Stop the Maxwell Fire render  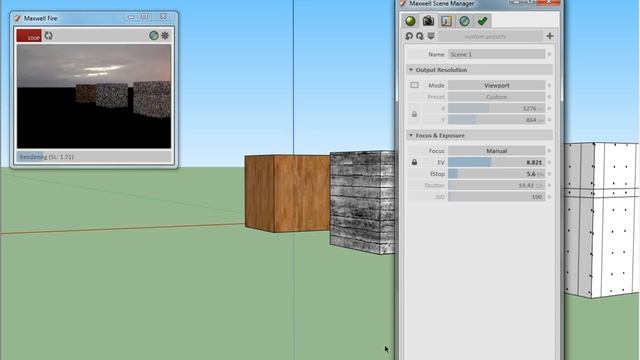29,36
